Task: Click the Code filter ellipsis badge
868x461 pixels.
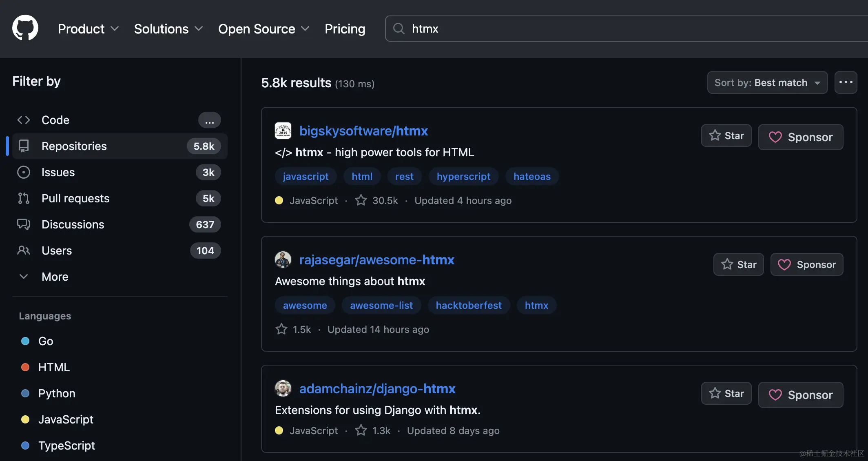Action: (210, 120)
